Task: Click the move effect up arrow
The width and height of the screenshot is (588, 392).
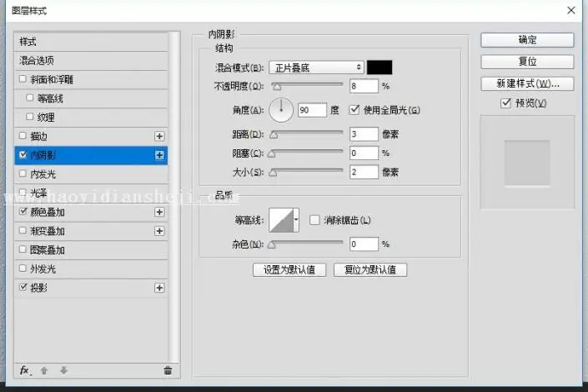Action: click(x=44, y=370)
